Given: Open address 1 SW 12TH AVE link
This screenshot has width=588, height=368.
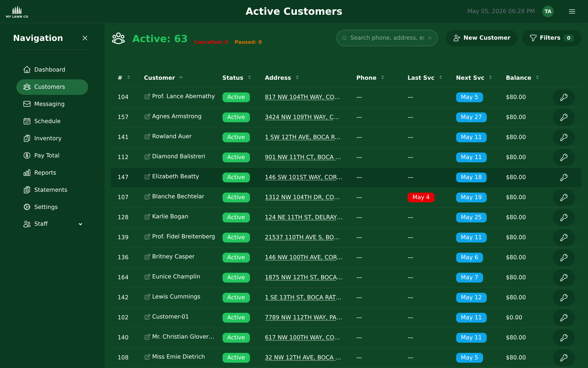Looking at the screenshot, I should point(303,137).
